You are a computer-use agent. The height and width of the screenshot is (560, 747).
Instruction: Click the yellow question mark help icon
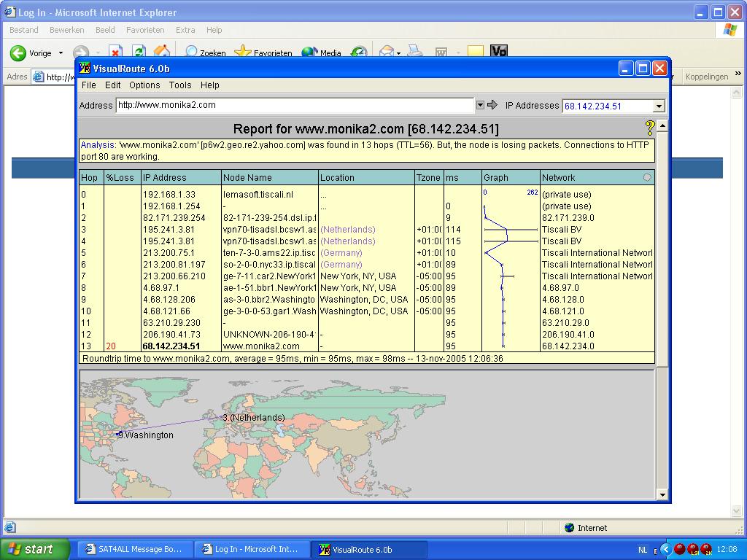650,128
